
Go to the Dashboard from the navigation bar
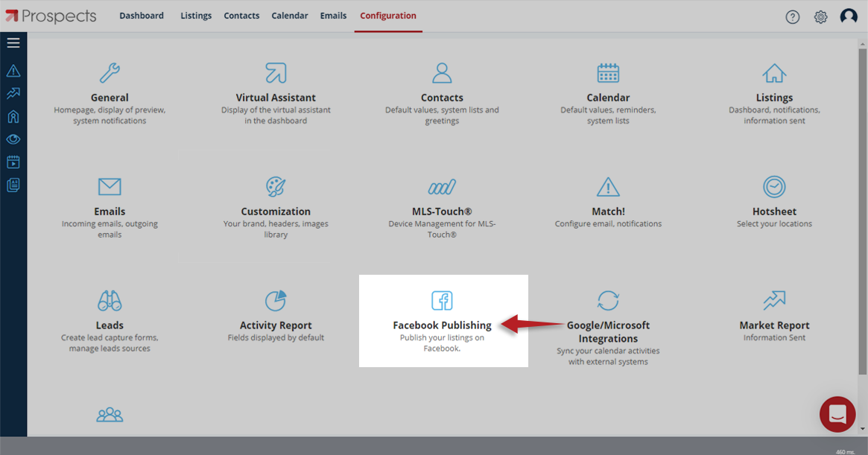(142, 15)
